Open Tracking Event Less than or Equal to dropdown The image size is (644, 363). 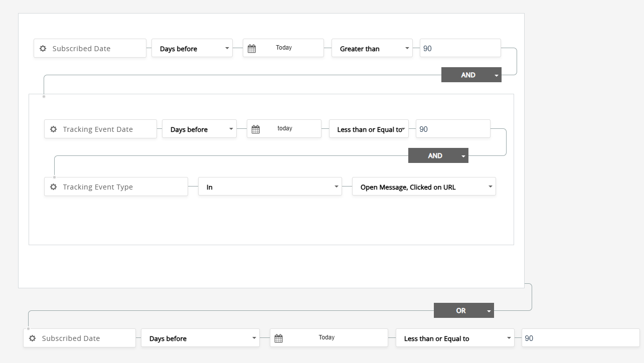tap(369, 129)
